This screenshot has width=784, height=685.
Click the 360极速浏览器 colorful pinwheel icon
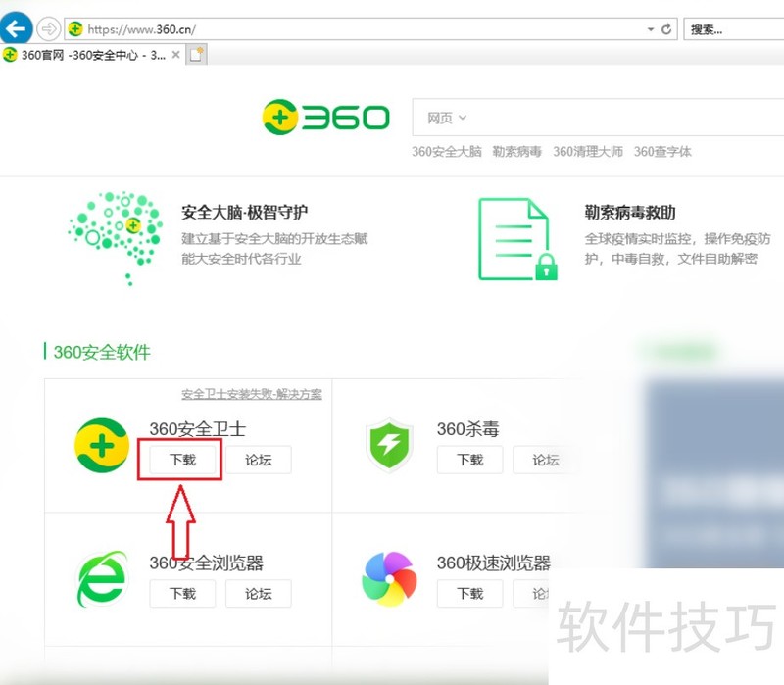(x=389, y=579)
